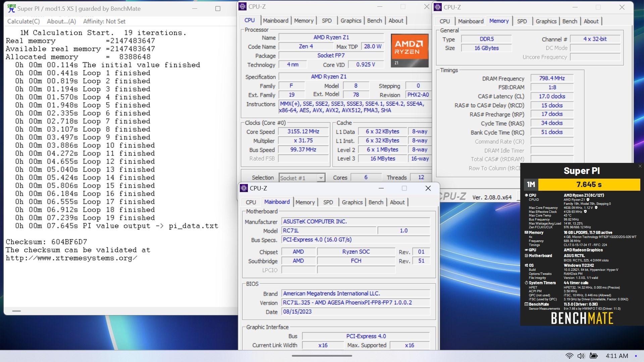
Task: Select Memory tab in CPU-Z Mainboard window
Action: click(x=305, y=202)
